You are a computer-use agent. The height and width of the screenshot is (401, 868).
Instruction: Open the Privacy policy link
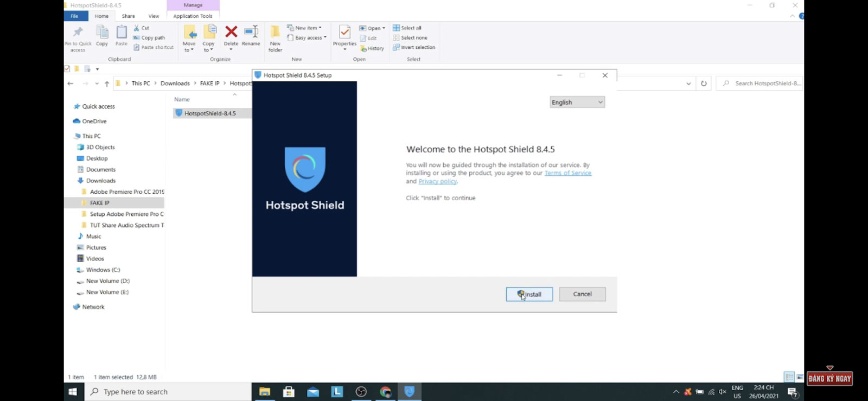438,181
